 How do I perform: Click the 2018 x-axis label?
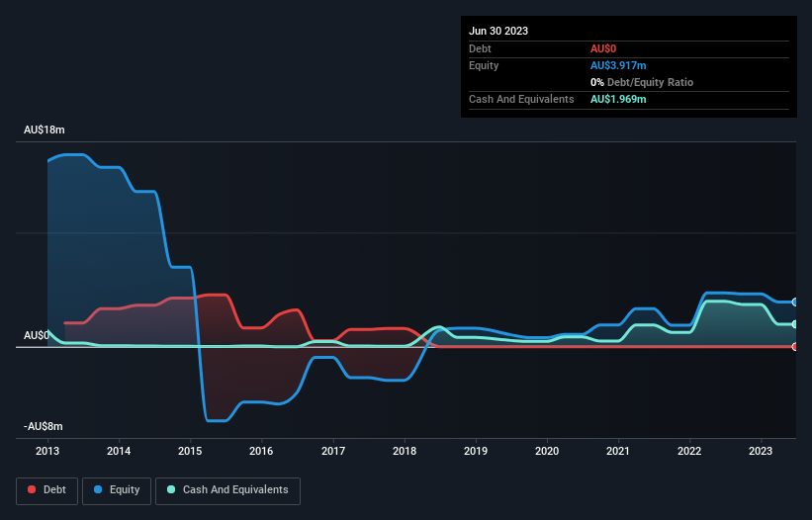tap(405, 451)
